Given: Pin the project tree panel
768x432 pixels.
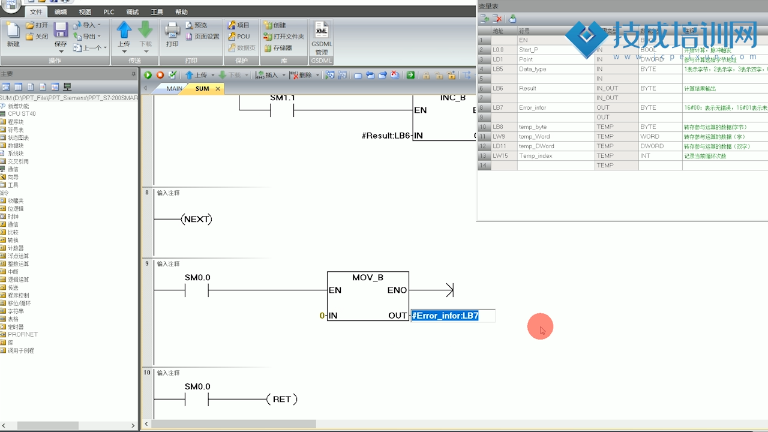Looking at the screenshot, I should (x=133, y=73).
